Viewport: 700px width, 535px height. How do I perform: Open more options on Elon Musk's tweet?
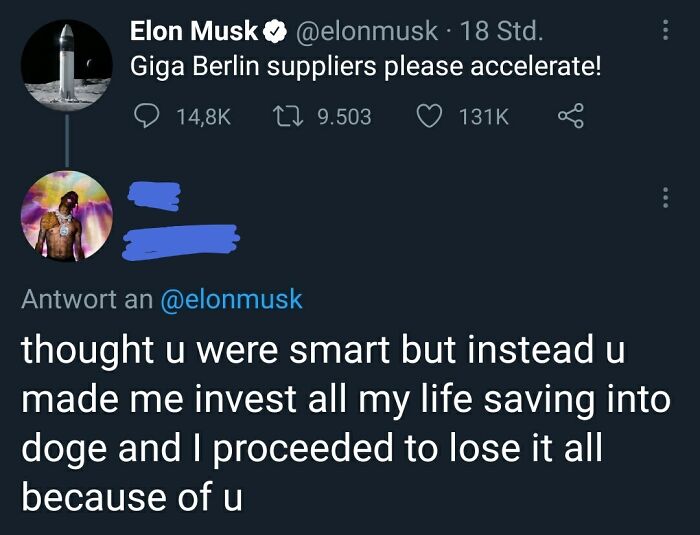(x=665, y=31)
